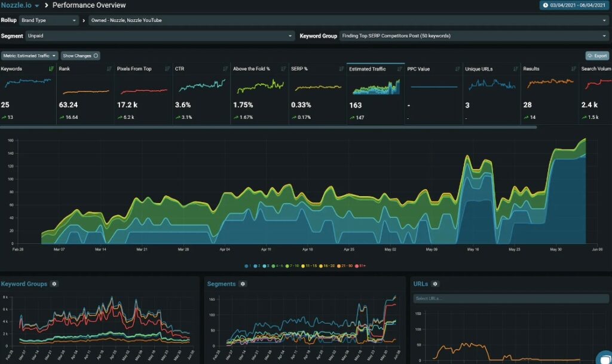Toggle rank 1 series in chart legend
This screenshot has width=612, height=364.
247,266
